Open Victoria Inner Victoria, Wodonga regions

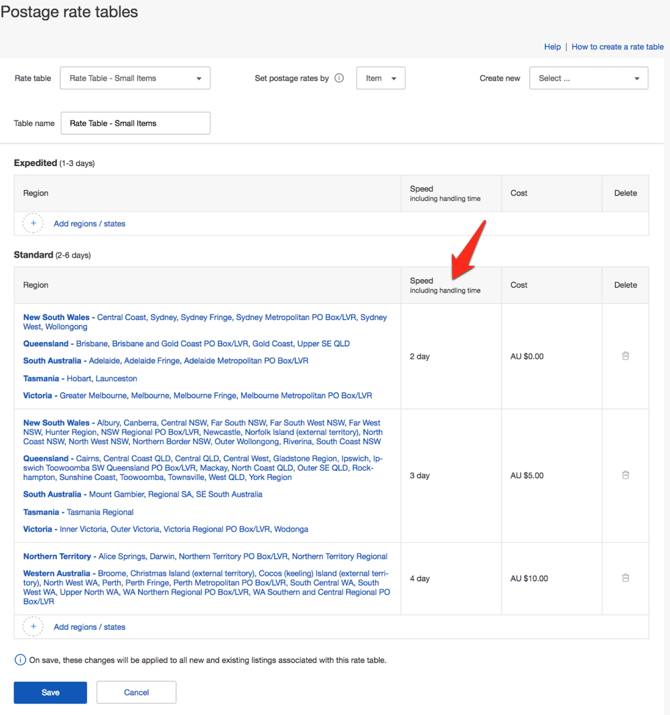(x=166, y=529)
